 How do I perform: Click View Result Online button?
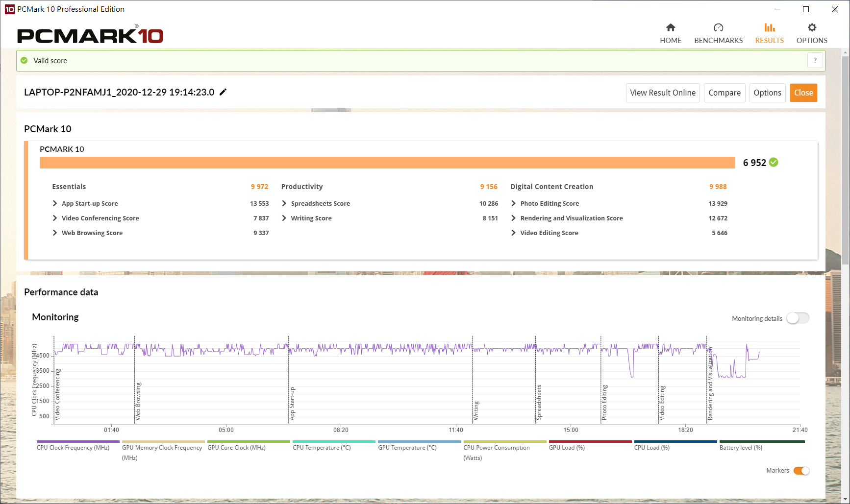pos(663,93)
